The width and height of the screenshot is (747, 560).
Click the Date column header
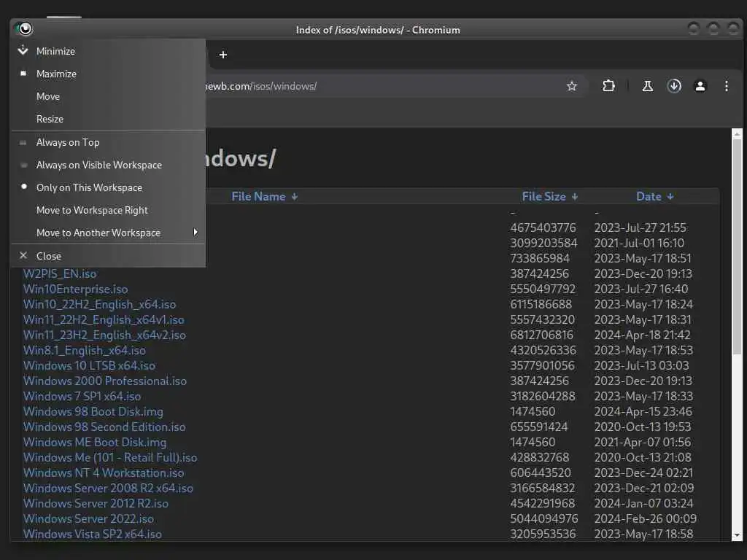click(649, 197)
